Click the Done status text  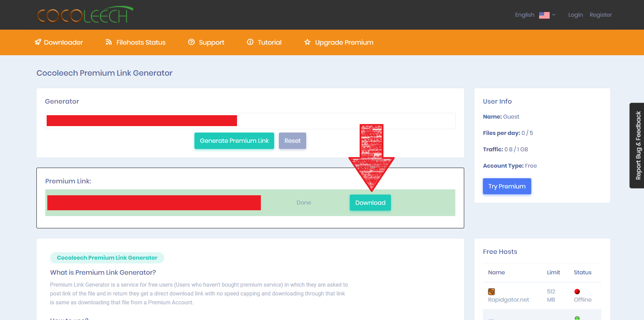point(304,203)
